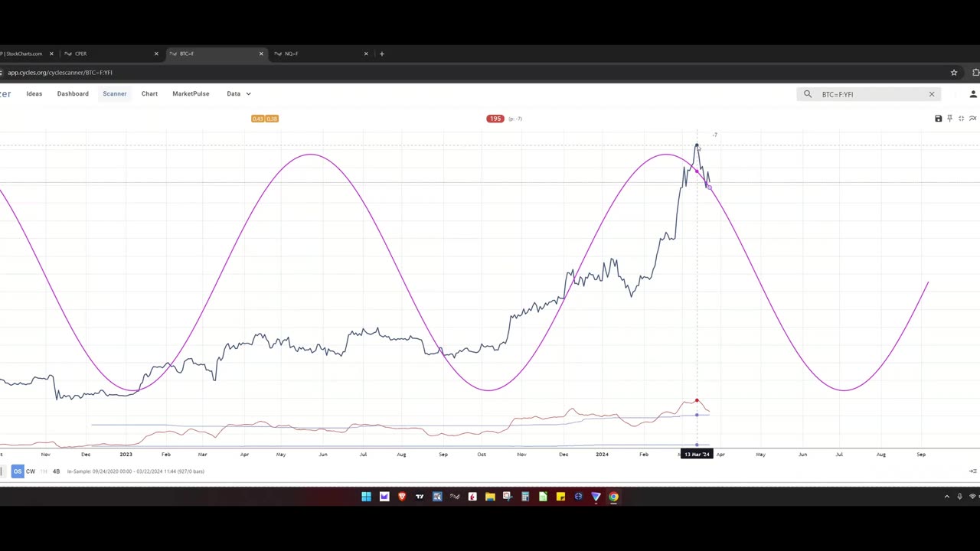980x551 pixels.
Task: Open the Windows Start menu
Action: [x=366, y=497]
